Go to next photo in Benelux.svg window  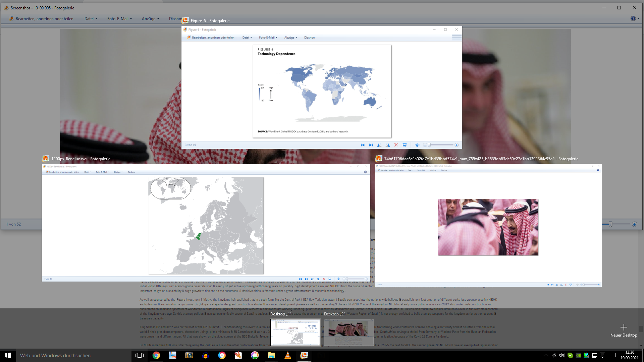(306, 279)
